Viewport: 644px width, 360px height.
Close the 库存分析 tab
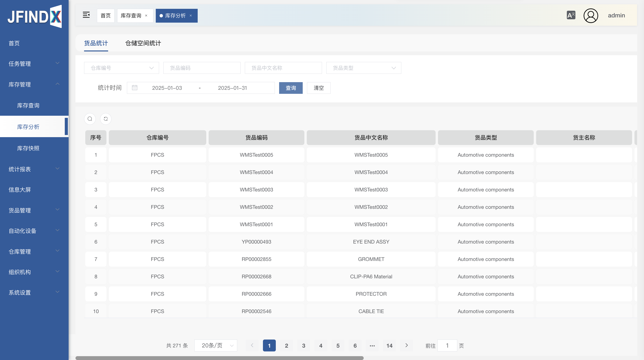[191, 15]
